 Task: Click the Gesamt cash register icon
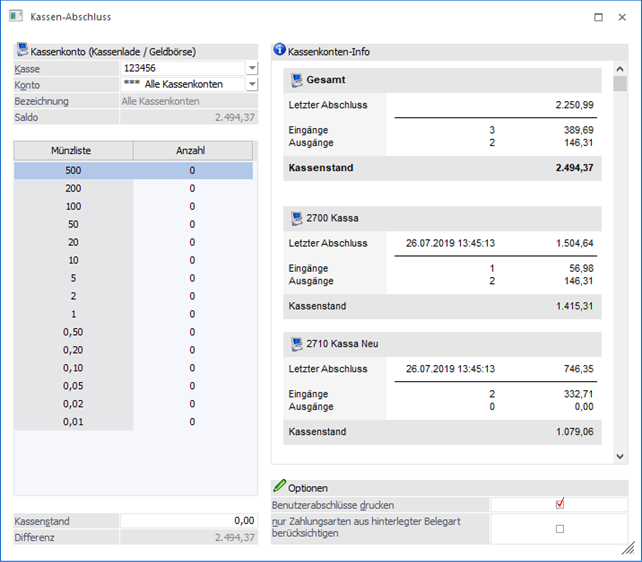click(296, 80)
